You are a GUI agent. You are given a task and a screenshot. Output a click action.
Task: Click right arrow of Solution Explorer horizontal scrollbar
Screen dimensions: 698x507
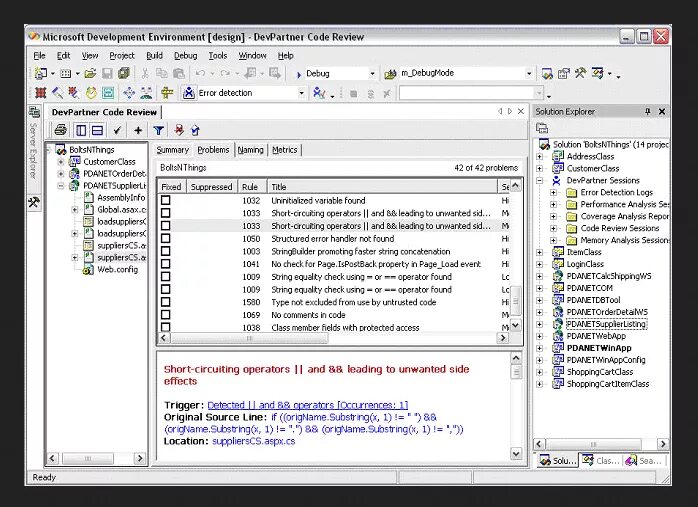663,444
